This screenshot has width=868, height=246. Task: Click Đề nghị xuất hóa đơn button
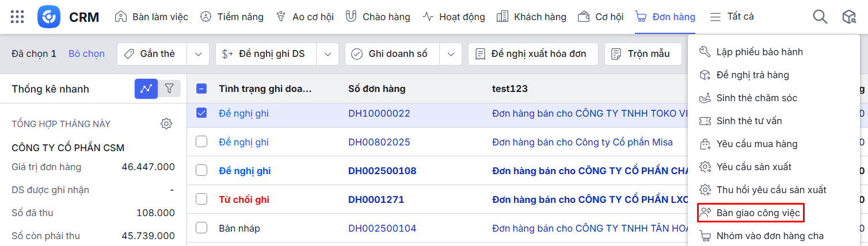(x=532, y=54)
